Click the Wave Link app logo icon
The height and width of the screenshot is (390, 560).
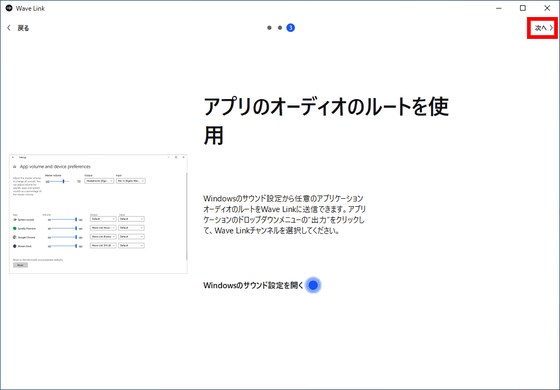[x=9, y=8]
